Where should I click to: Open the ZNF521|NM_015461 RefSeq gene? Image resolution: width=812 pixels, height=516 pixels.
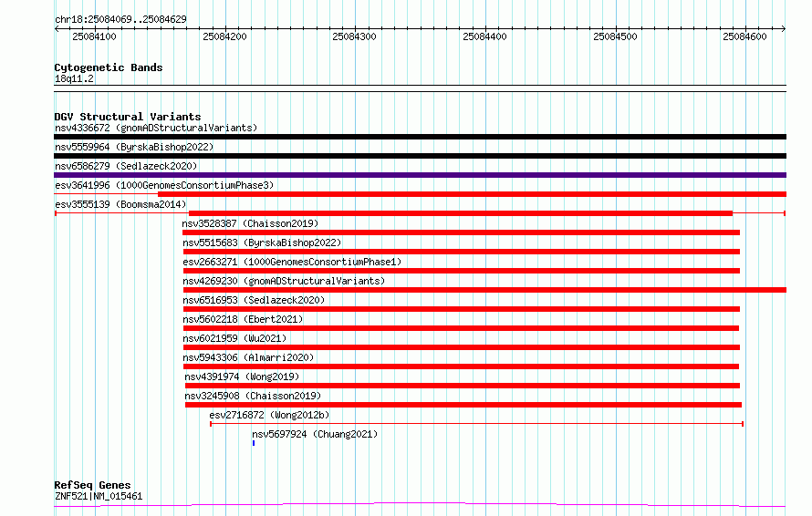pos(99,496)
